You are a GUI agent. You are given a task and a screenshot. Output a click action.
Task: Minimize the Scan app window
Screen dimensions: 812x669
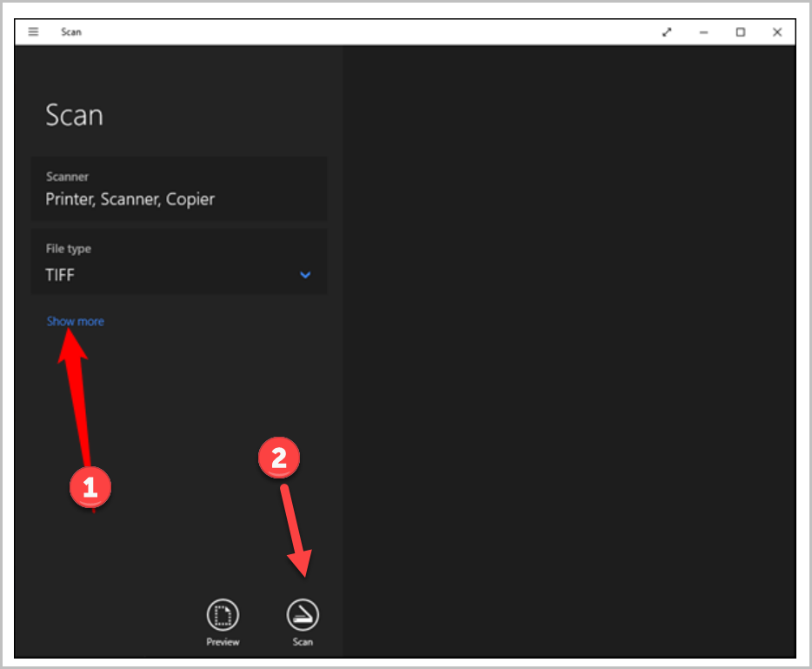tap(703, 32)
